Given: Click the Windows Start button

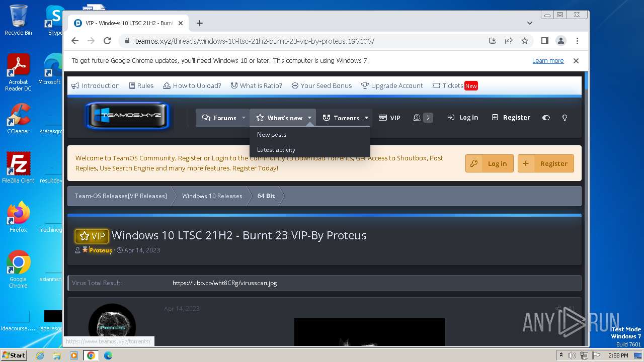Looking at the screenshot, I should (x=14, y=355).
